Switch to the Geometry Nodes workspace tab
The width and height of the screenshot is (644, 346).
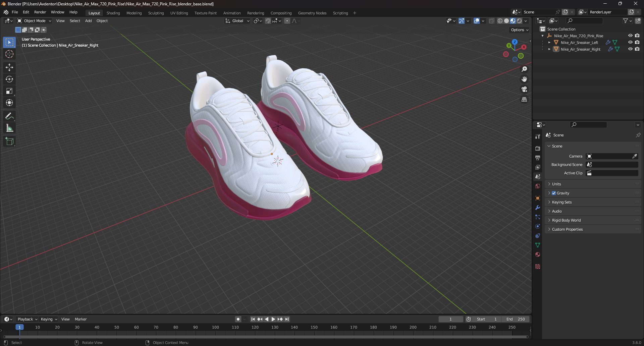click(x=312, y=13)
